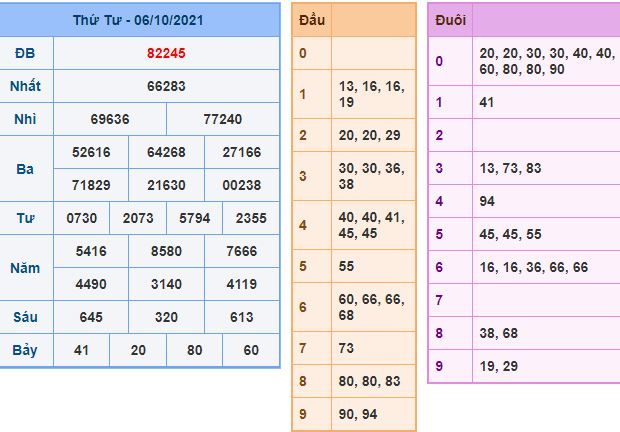
Task: Select the Năm row label
Action: tap(26, 267)
